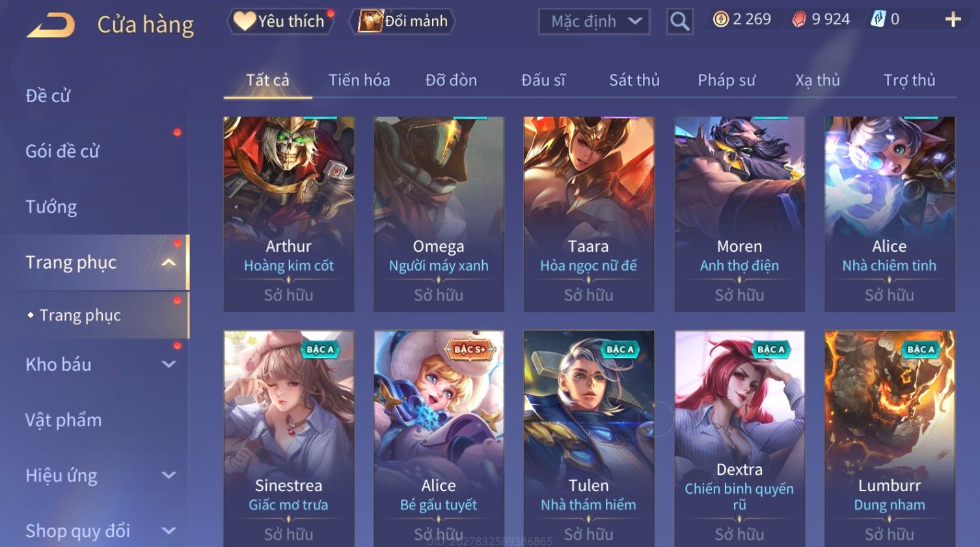The image size is (980, 547).
Task: Expand the Kho báu sidebar section
Action: point(169,364)
